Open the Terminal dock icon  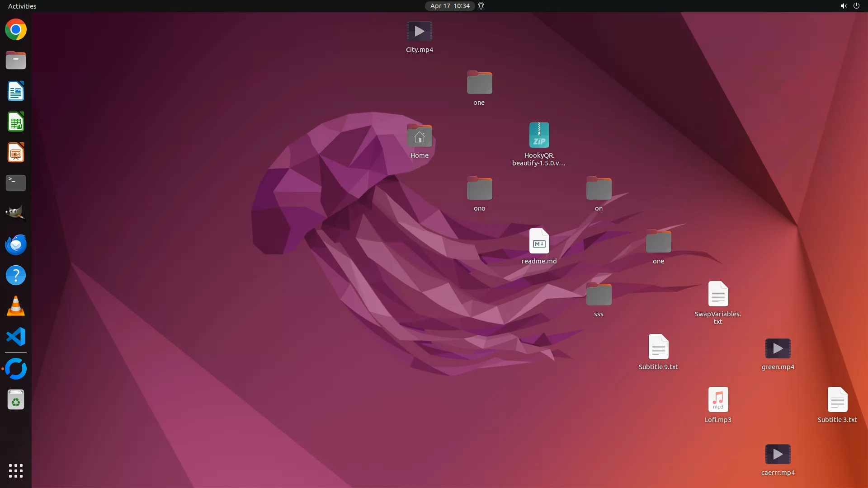16,183
